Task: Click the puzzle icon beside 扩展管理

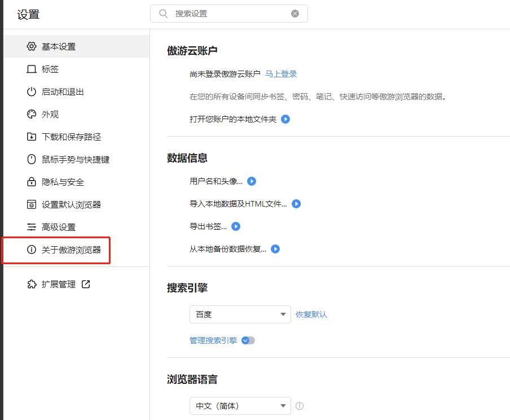Action: coord(32,284)
